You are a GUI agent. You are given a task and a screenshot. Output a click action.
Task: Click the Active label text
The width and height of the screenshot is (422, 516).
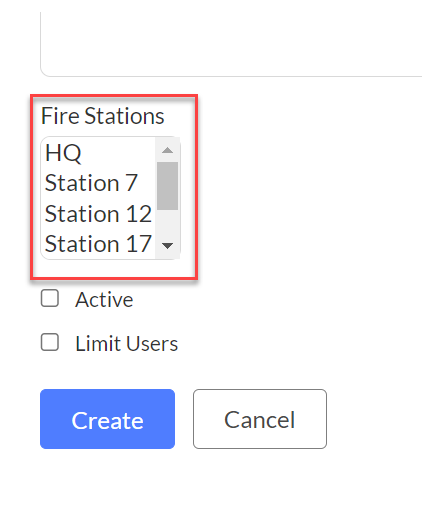(x=104, y=299)
